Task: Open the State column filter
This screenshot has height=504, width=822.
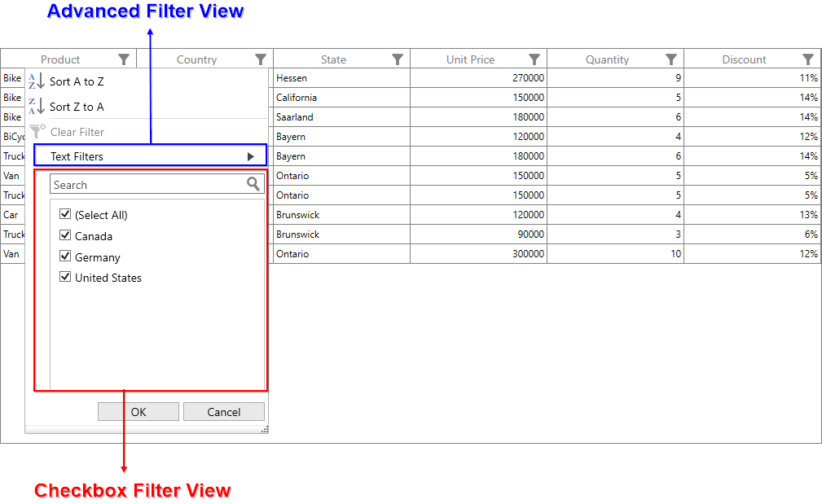Action: [x=397, y=59]
